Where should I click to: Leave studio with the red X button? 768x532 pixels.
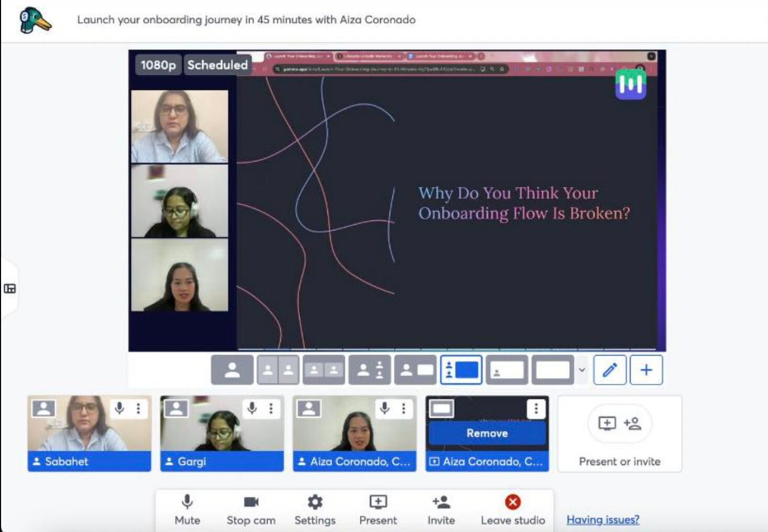tap(513, 511)
